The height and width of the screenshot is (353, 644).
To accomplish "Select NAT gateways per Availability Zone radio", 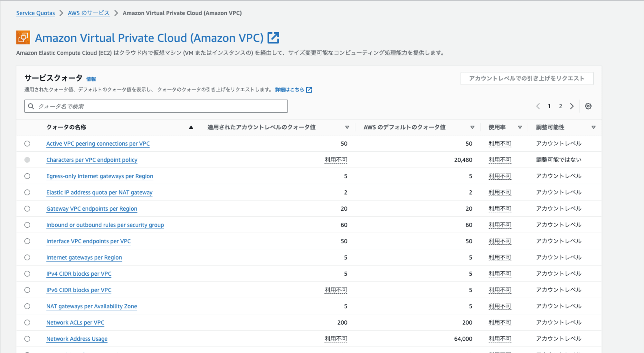I will [x=27, y=306].
